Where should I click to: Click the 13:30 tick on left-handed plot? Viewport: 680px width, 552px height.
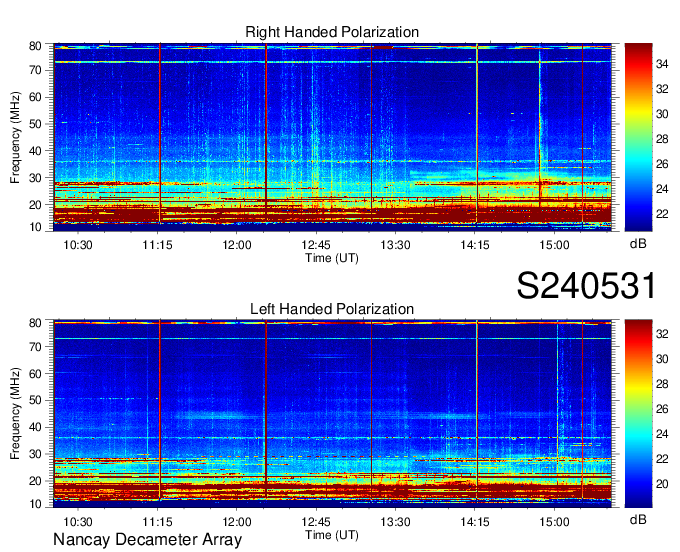pyautogui.click(x=396, y=522)
